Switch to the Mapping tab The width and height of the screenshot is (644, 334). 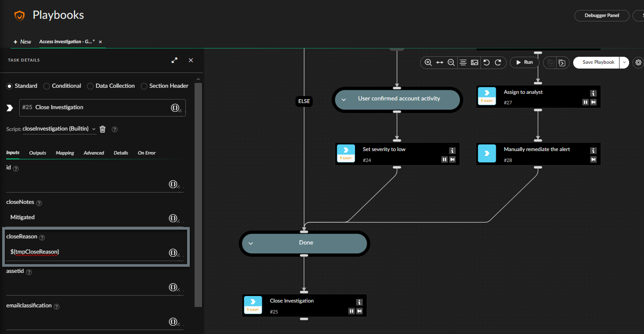[x=65, y=153]
